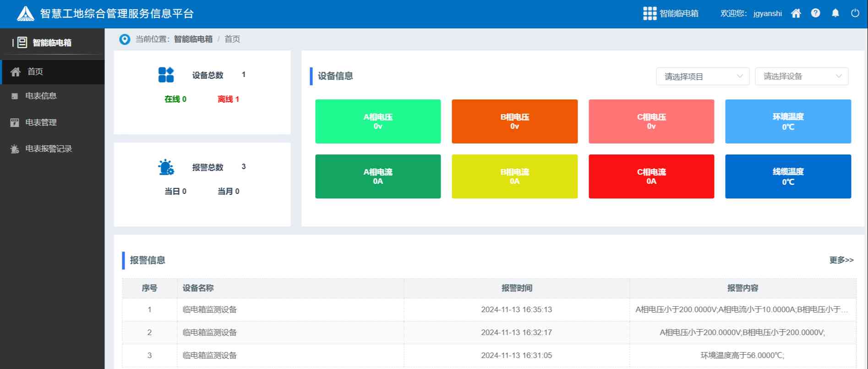This screenshot has height=369, width=868.
Task: Click the 更多>> link for alarms
Action: pyautogui.click(x=841, y=260)
